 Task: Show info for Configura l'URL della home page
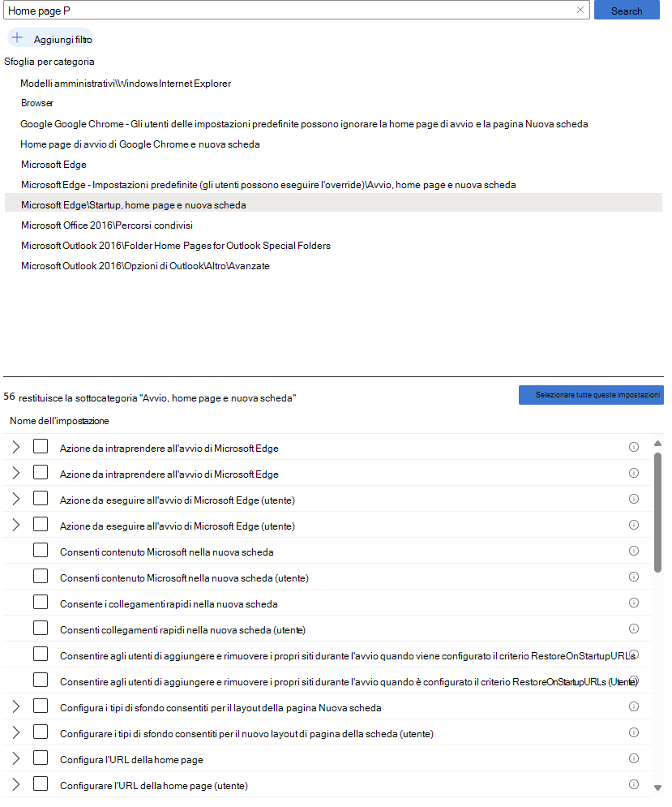pos(633,758)
